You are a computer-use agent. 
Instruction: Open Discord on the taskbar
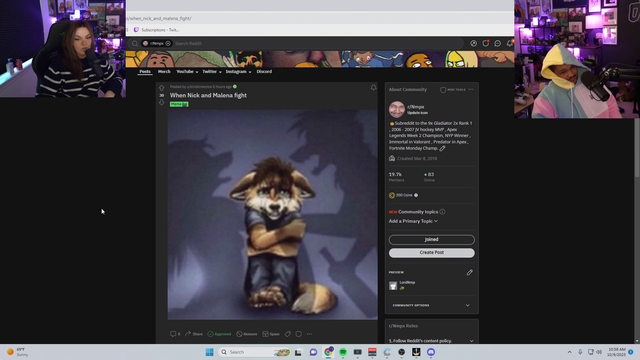[x=431, y=352]
